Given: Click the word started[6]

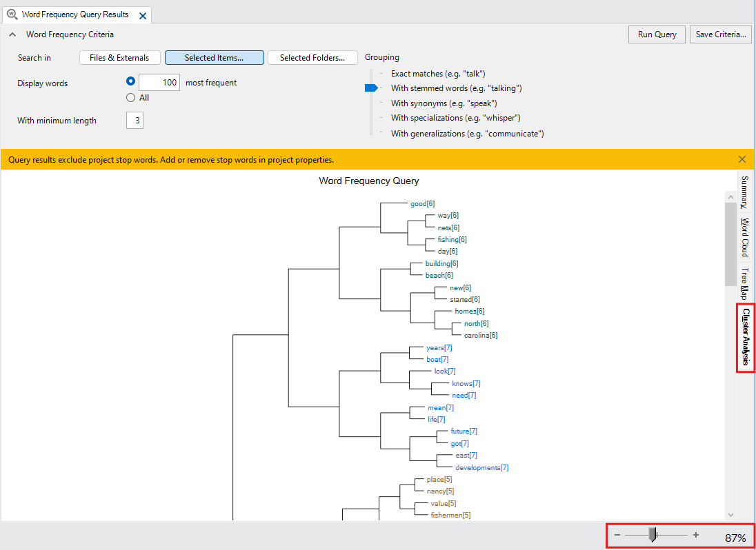Looking at the screenshot, I should [464, 299].
